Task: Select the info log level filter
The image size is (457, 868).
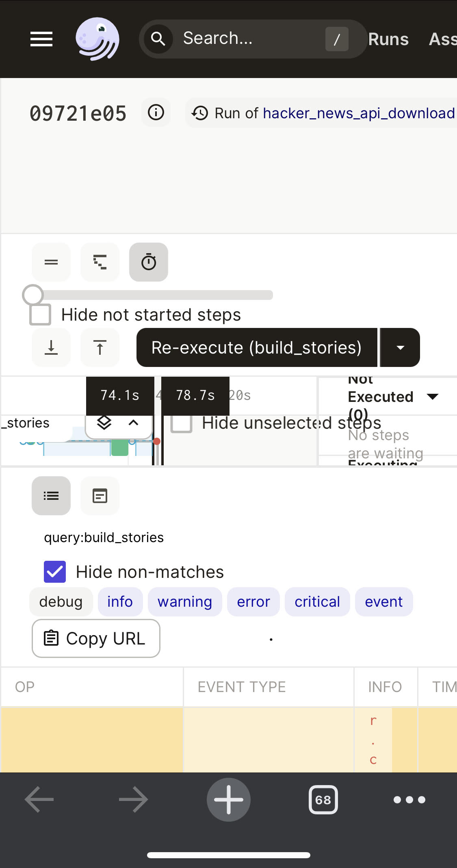Action: pos(120,602)
